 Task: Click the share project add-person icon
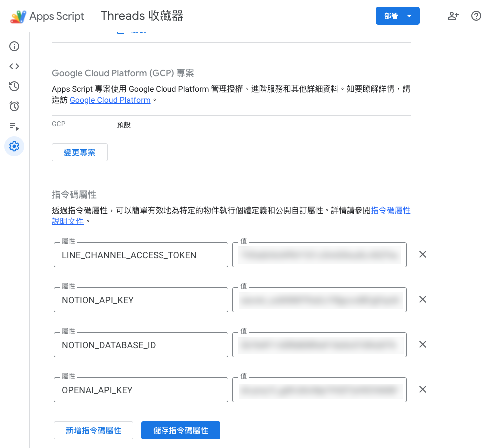click(453, 16)
